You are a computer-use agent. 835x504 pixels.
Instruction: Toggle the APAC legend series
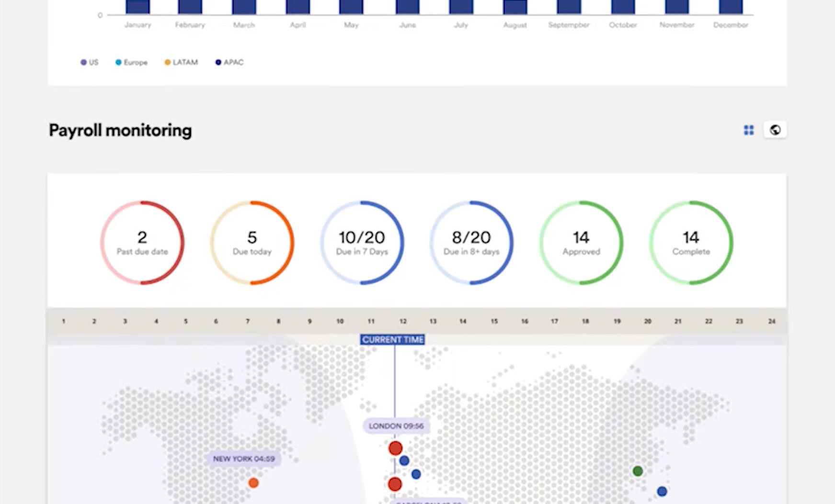tap(229, 62)
